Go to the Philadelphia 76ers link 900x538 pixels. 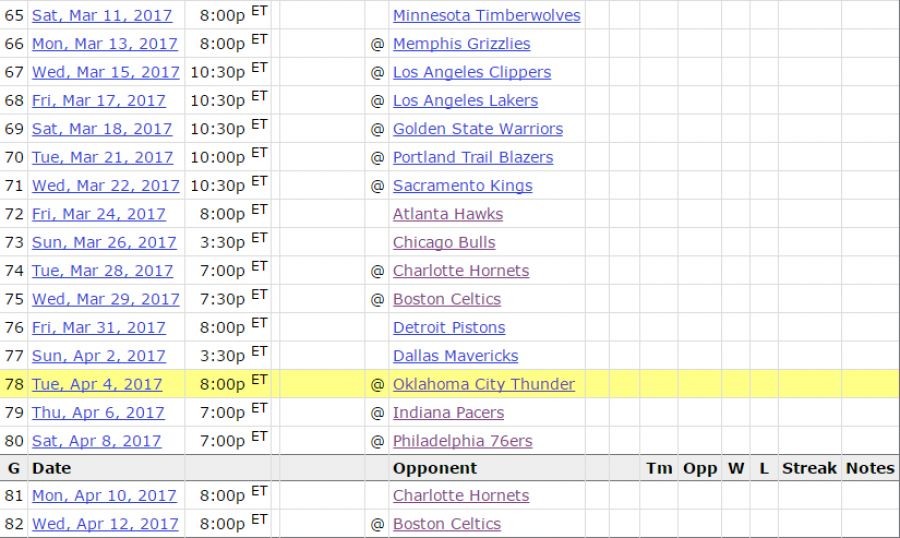pyautogui.click(x=462, y=441)
